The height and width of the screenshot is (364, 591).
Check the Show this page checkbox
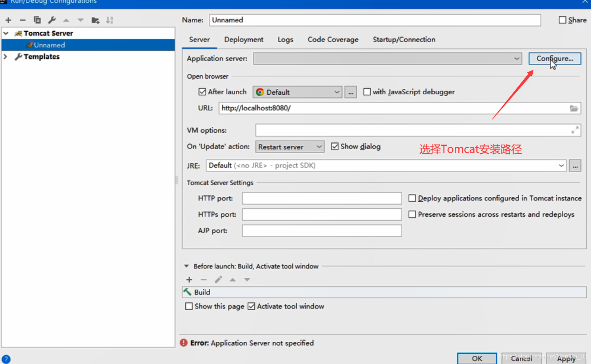(x=189, y=306)
